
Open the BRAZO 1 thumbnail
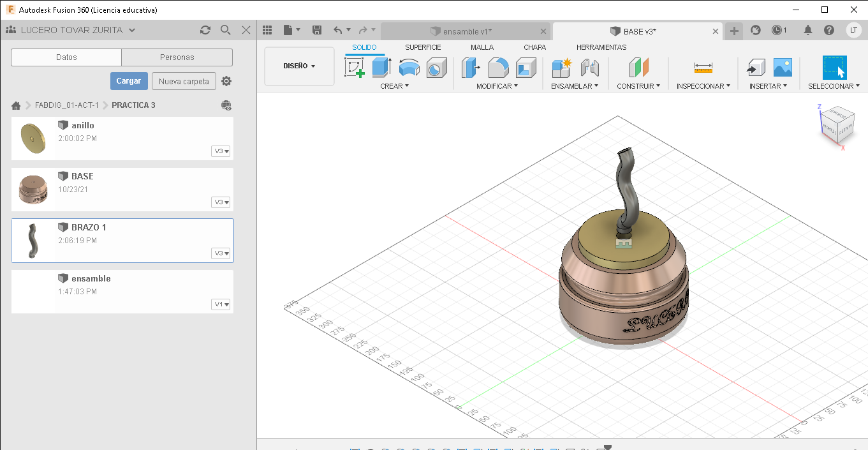click(x=33, y=241)
